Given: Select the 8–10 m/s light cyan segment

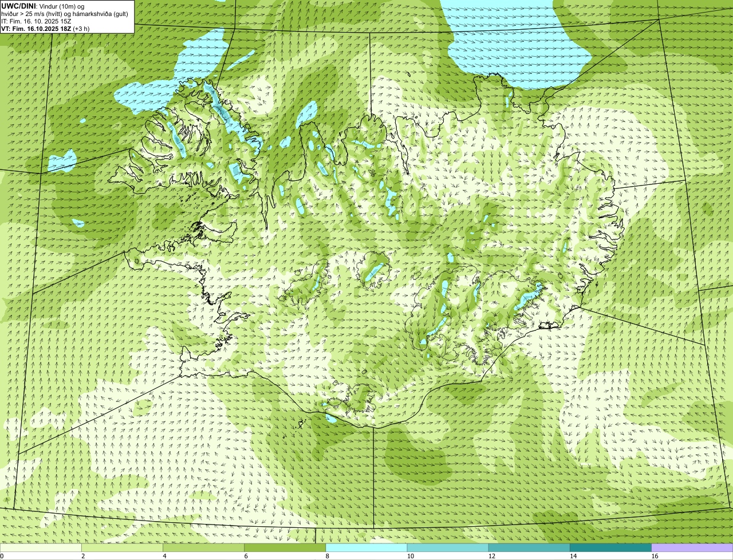Looking at the screenshot, I should click(x=366, y=548).
